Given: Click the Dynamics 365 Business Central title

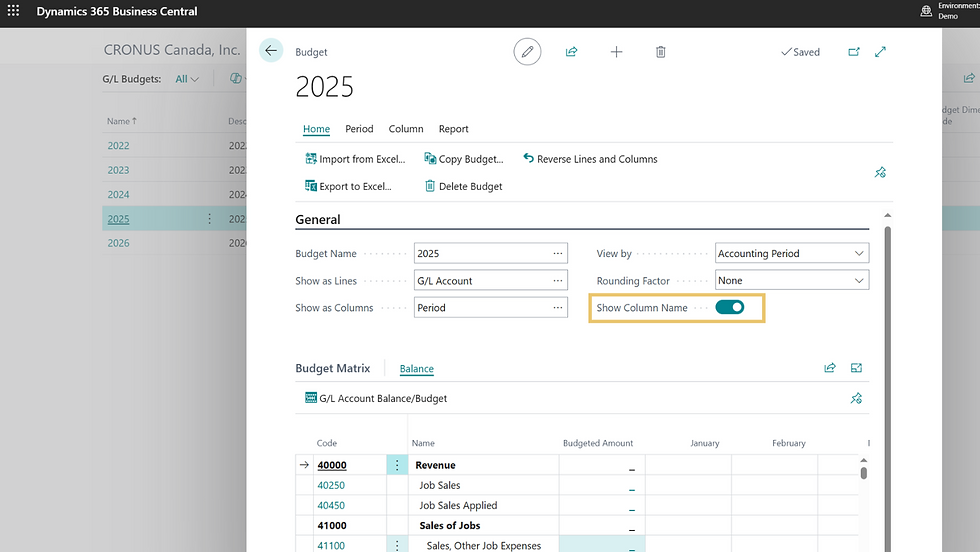Looking at the screenshot, I should pos(117,11).
